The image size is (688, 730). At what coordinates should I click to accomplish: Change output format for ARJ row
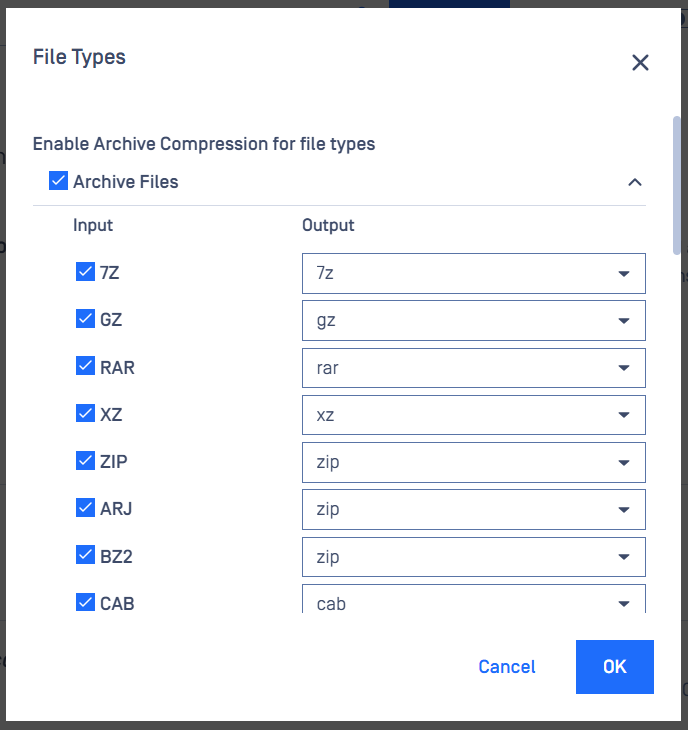point(473,509)
